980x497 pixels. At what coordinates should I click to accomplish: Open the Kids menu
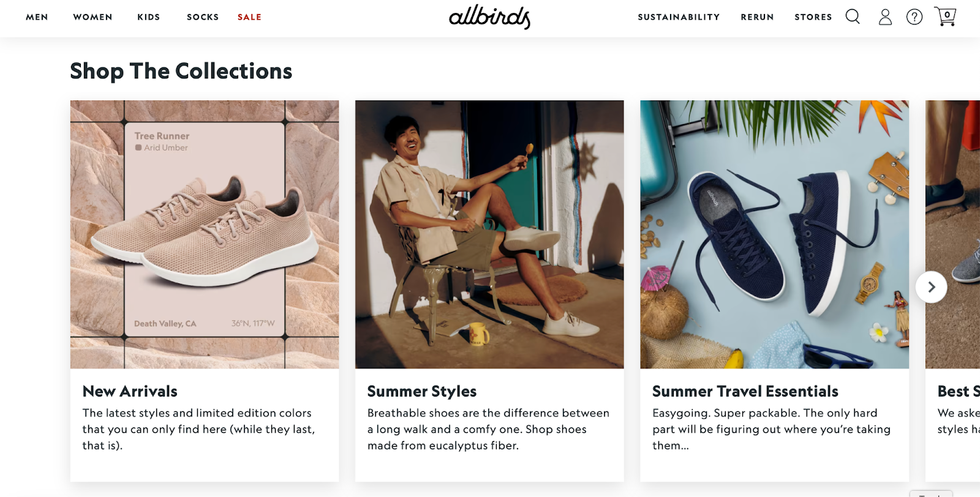[x=149, y=17]
